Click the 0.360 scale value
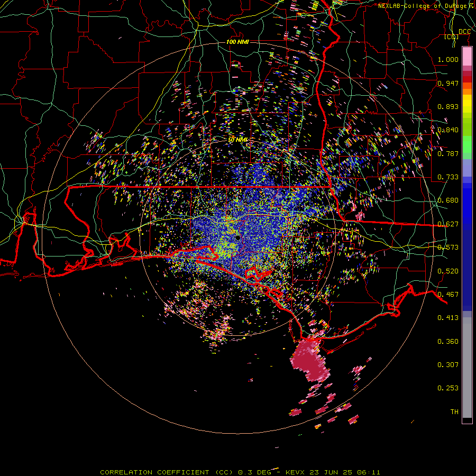This screenshot has height=476, width=476. click(448, 342)
